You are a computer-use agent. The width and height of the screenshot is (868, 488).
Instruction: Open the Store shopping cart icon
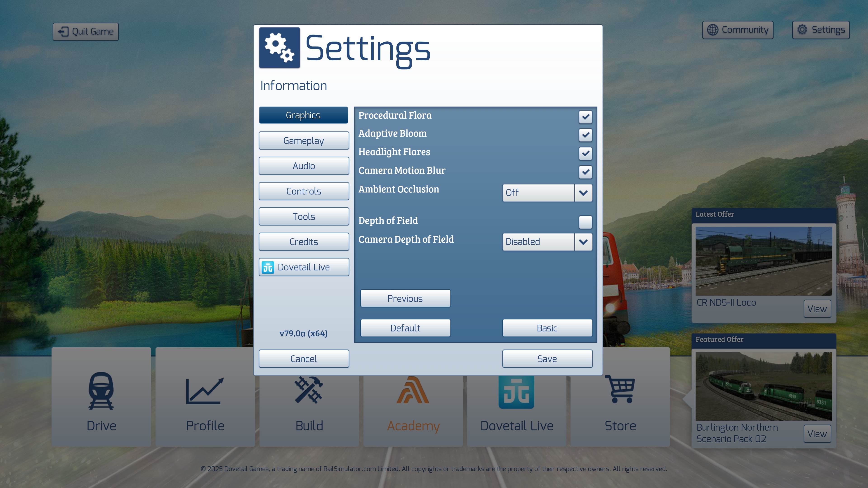click(620, 389)
